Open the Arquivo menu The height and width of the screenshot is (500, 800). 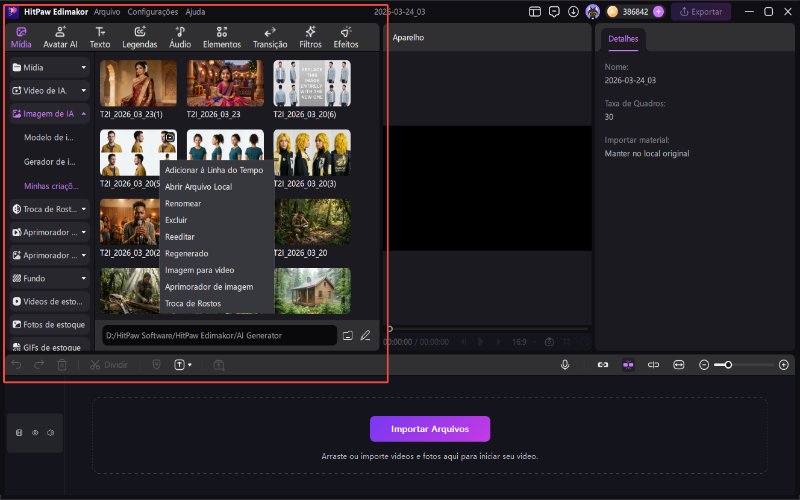click(105, 12)
